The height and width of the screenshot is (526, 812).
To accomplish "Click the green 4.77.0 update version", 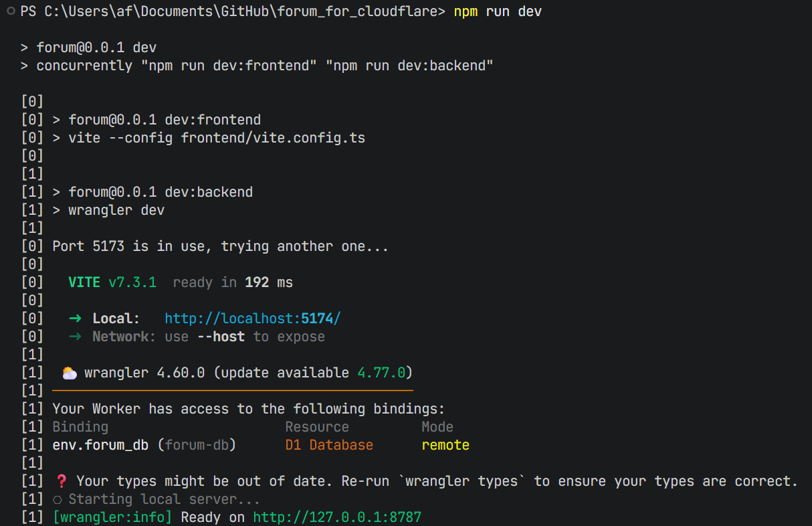I will pos(381,373).
